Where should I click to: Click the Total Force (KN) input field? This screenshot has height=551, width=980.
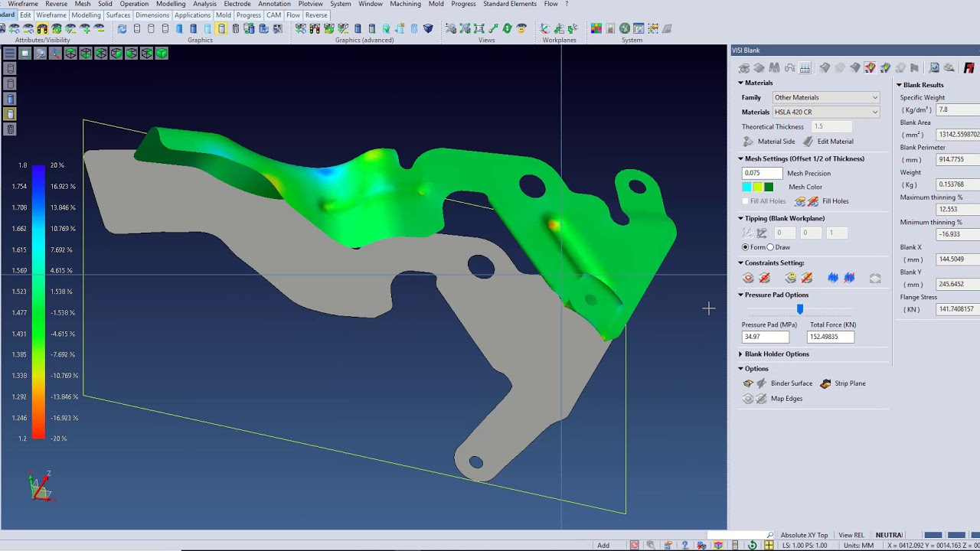pos(830,337)
